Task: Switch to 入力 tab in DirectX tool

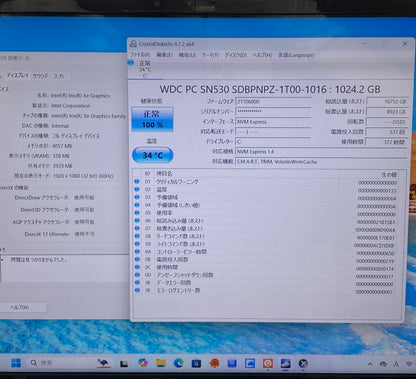Action: (x=59, y=76)
